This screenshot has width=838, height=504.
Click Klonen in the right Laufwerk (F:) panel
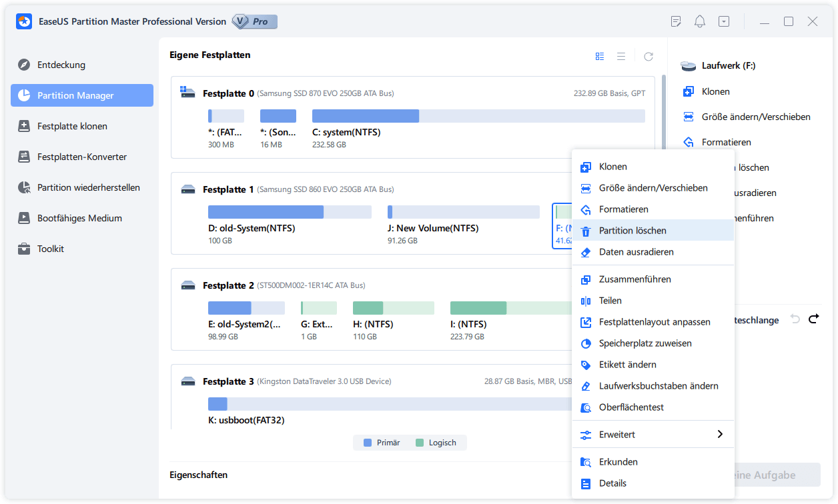pyautogui.click(x=715, y=91)
